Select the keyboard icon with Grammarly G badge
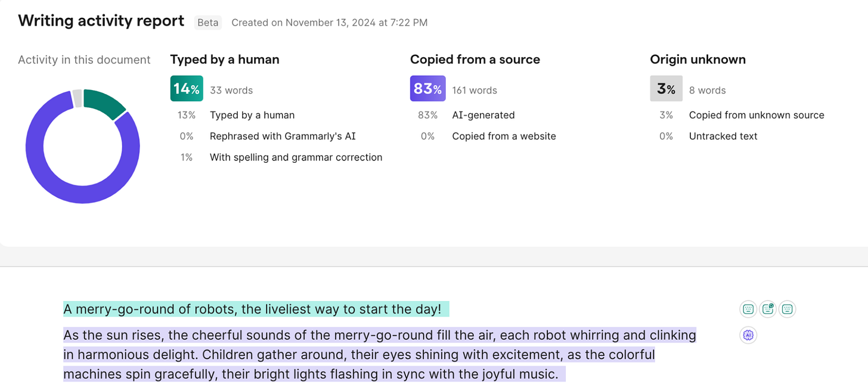Screen dimensions: 868x390 pos(768,309)
